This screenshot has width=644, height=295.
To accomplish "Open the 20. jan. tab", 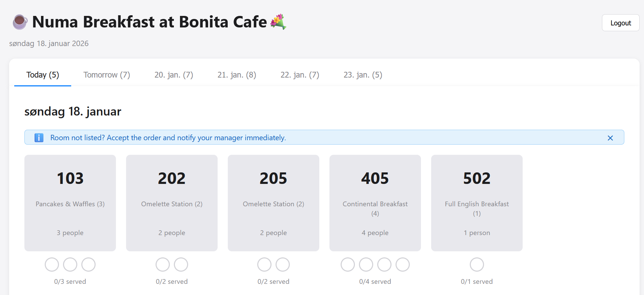I will click(174, 75).
